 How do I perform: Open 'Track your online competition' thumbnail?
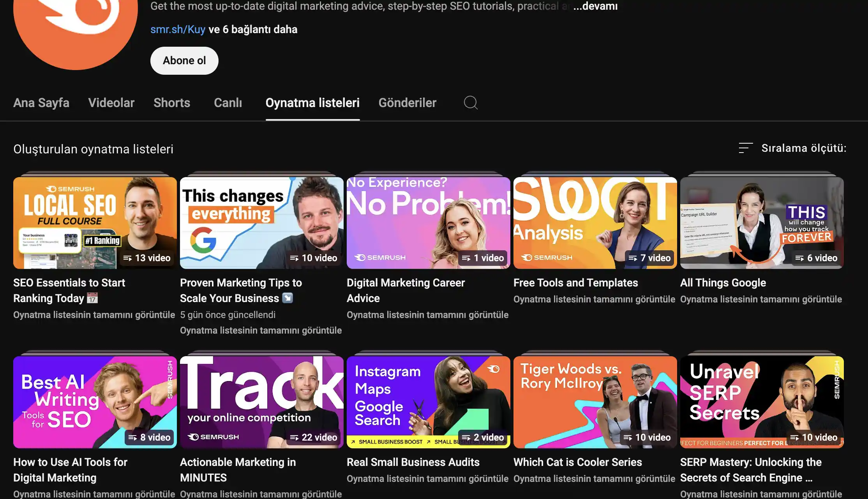262,402
